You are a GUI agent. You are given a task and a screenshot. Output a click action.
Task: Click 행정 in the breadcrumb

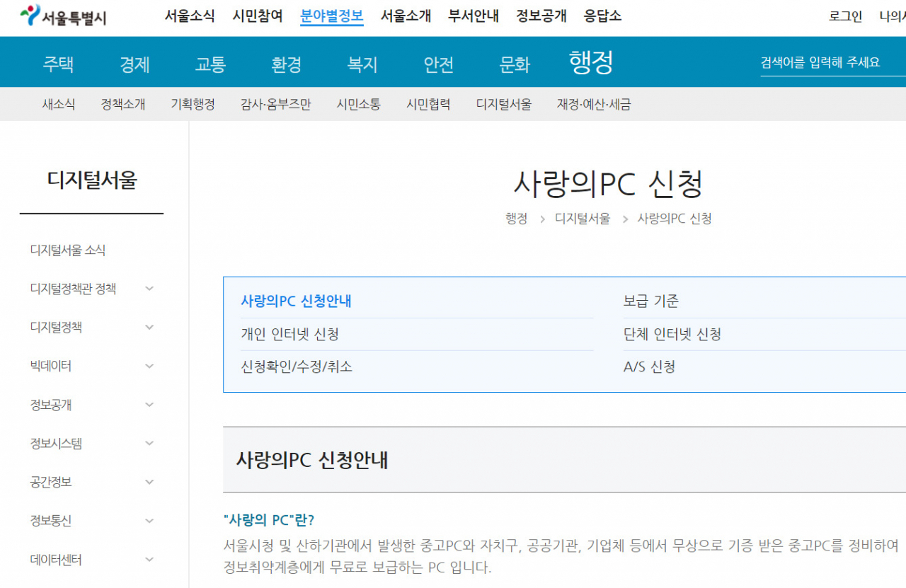516,219
